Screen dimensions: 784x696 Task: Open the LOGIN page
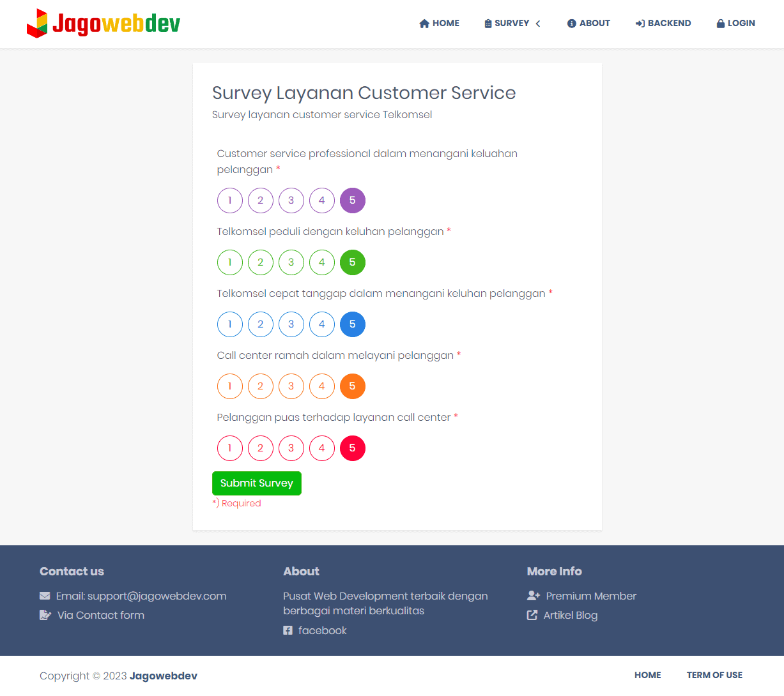pos(736,24)
